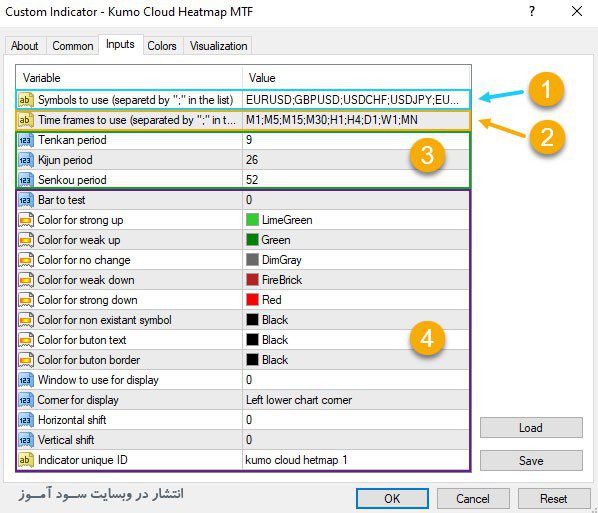The height and width of the screenshot is (513, 598).
Task: Click the color icon beside Color for weak down
Action: click(x=26, y=280)
